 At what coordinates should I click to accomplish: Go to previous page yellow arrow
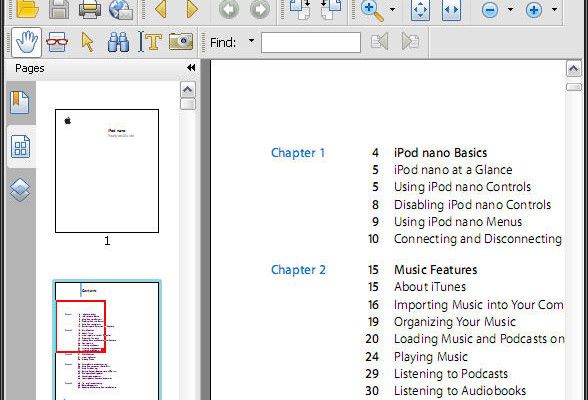pyautogui.click(x=161, y=9)
